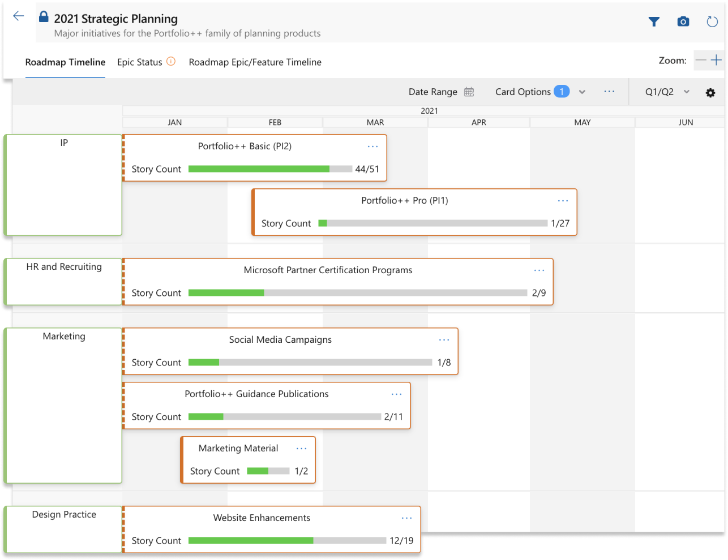Switch to the Epic Status tab
The width and height of the screenshot is (728, 560).
pos(139,62)
